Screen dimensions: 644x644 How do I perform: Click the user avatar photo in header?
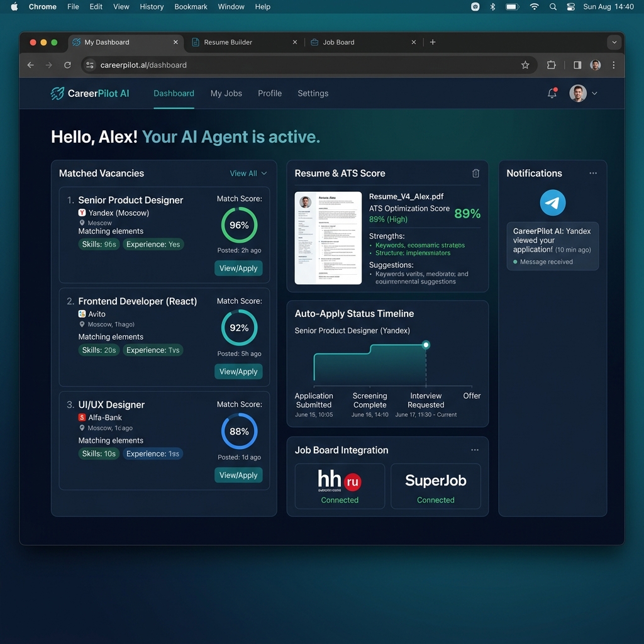[577, 93]
